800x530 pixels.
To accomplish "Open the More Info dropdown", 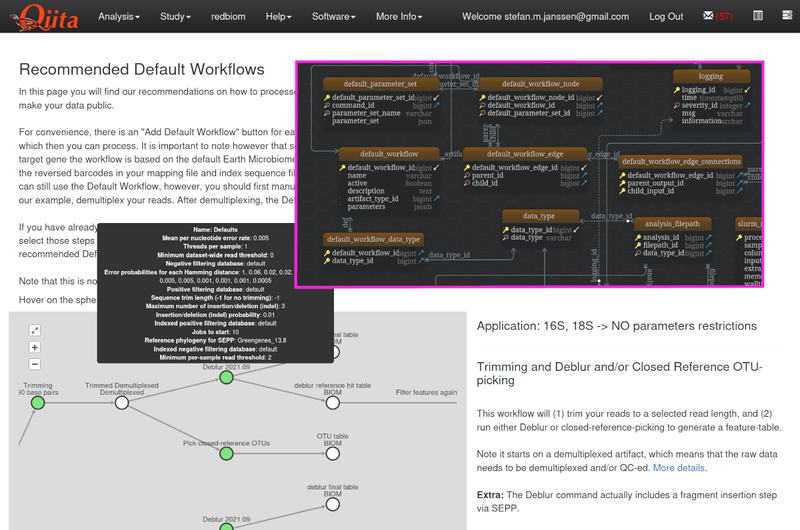I will click(x=399, y=16).
